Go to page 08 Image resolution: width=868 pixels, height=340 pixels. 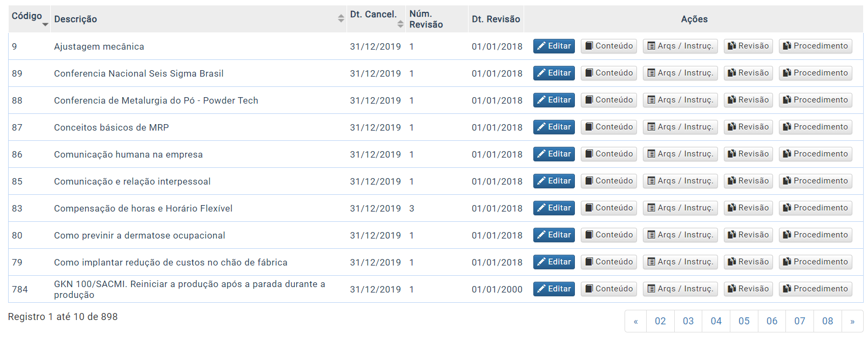tap(828, 321)
